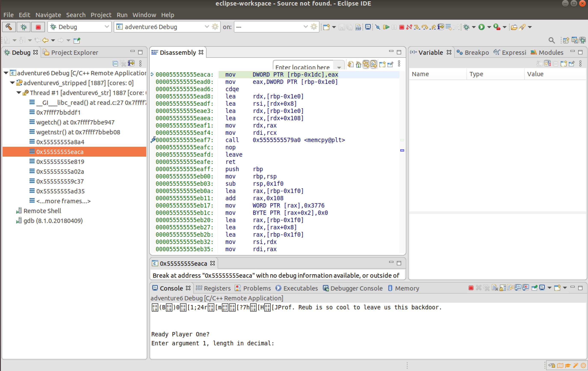Terminate the debug session from the toolbar
This screenshot has width=588, height=371.
pos(402,27)
